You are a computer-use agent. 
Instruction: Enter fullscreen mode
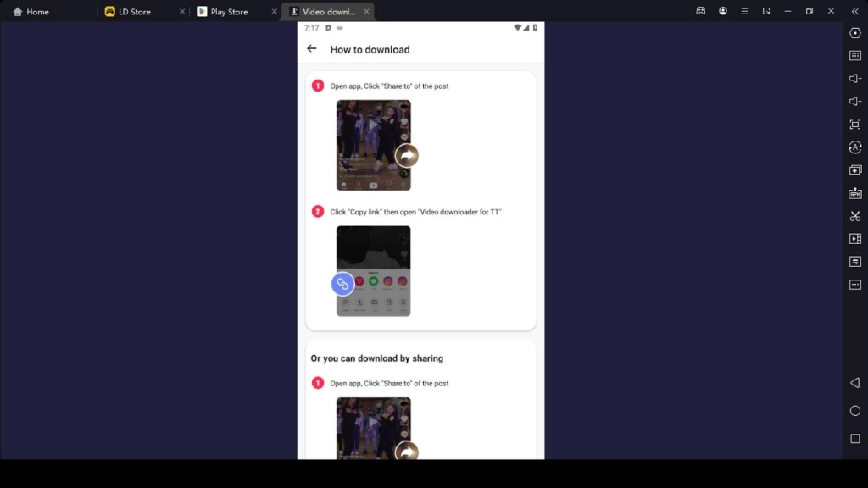pos(855,124)
